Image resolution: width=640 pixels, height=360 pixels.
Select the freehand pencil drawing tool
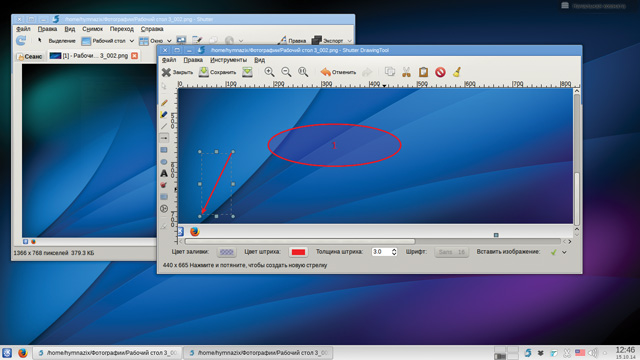click(164, 103)
